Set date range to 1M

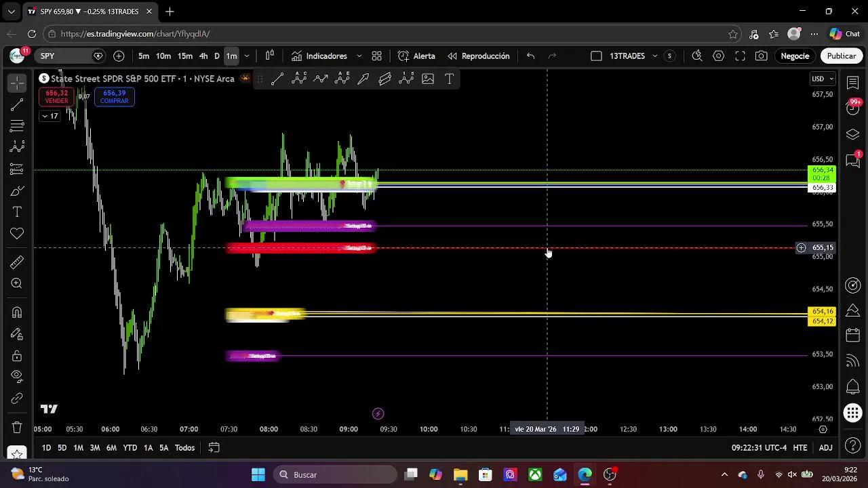point(78,447)
